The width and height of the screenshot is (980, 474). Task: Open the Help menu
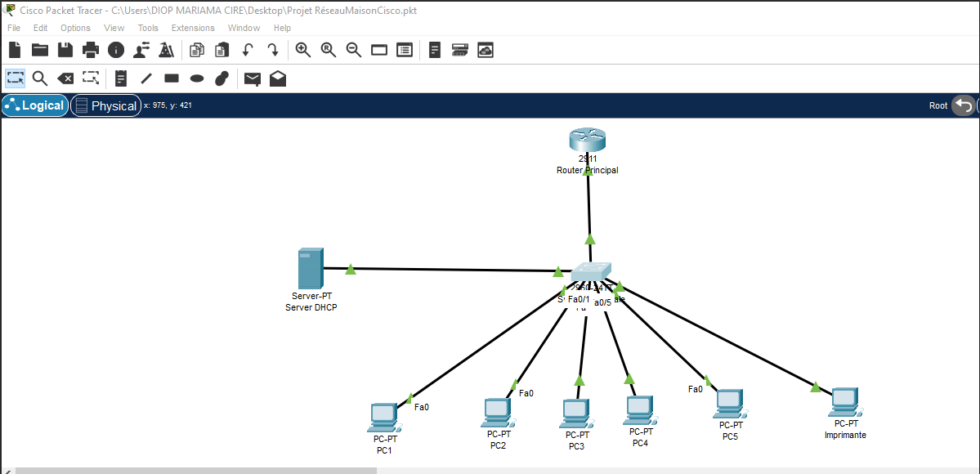click(x=283, y=28)
